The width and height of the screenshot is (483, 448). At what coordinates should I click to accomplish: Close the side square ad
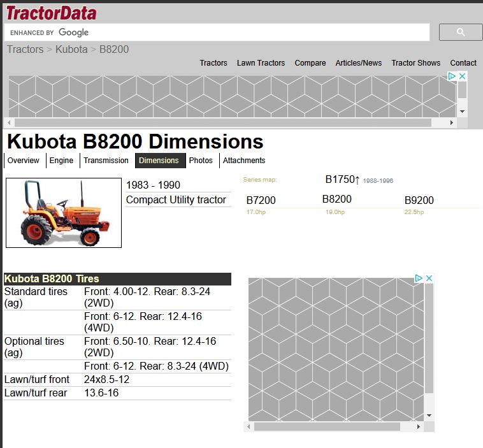click(x=429, y=278)
